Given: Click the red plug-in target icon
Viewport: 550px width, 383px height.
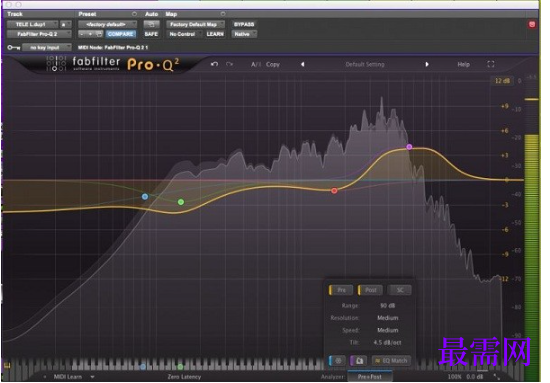Looking at the screenshot, I should pos(532,24).
